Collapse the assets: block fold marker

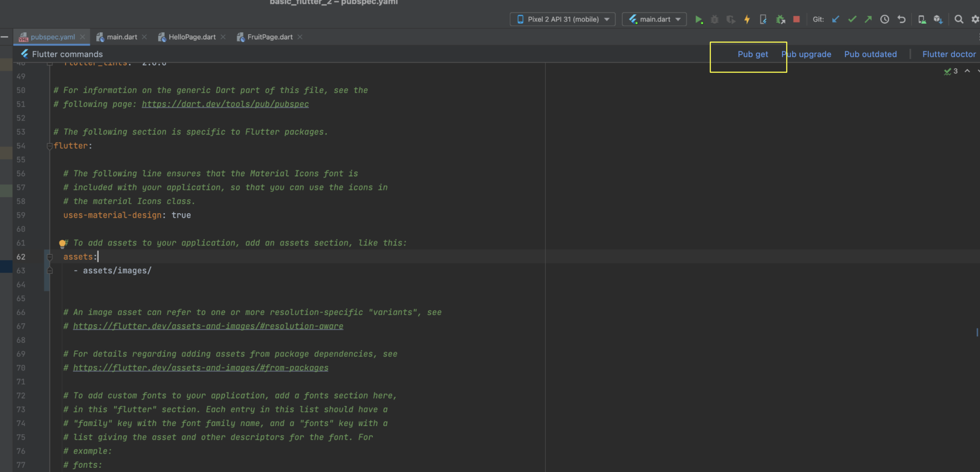click(x=49, y=257)
